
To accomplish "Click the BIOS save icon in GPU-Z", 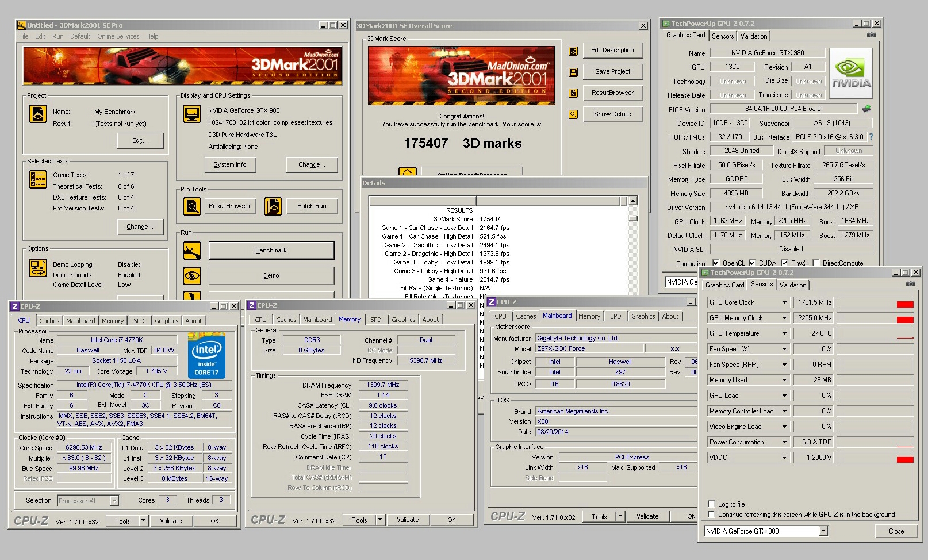I will click(x=866, y=108).
